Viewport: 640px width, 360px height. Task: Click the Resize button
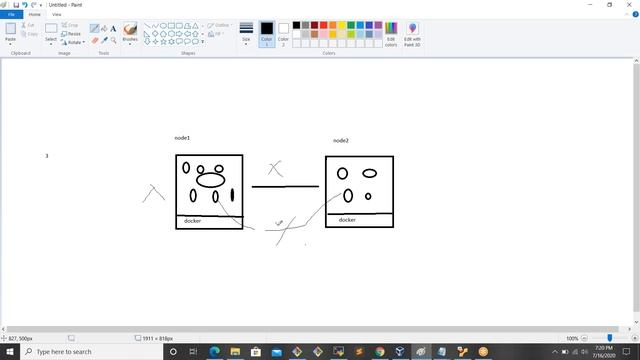point(71,34)
